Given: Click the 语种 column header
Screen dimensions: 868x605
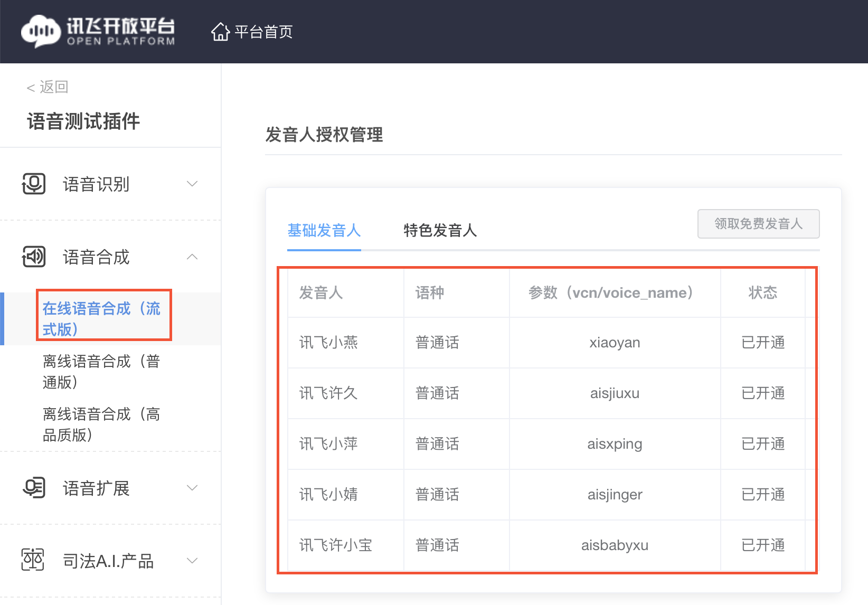Looking at the screenshot, I should click(430, 292).
